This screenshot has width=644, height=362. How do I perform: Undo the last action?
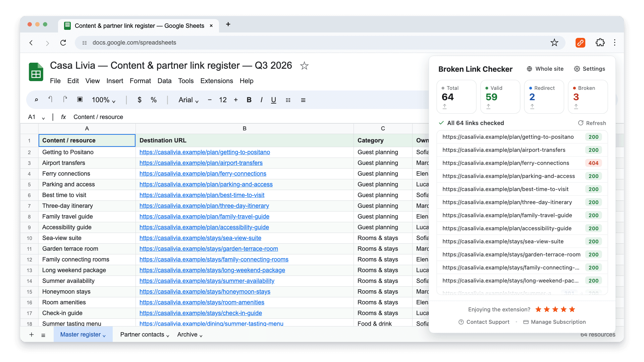(x=50, y=99)
